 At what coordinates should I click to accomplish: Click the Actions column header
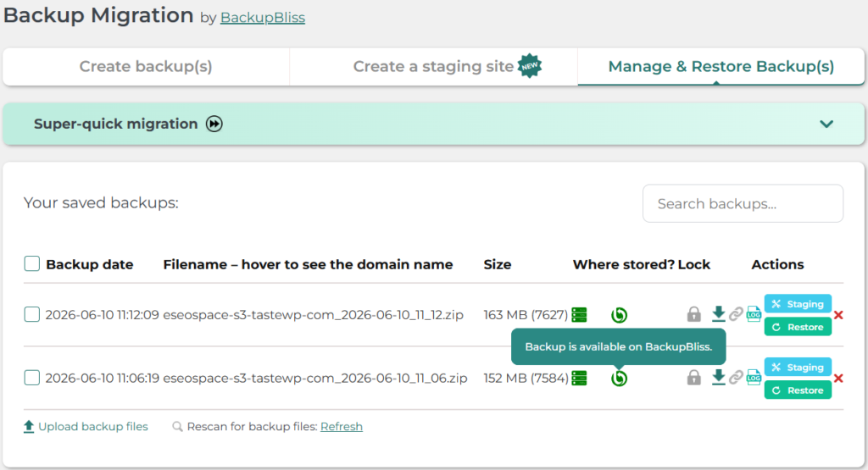(x=777, y=264)
